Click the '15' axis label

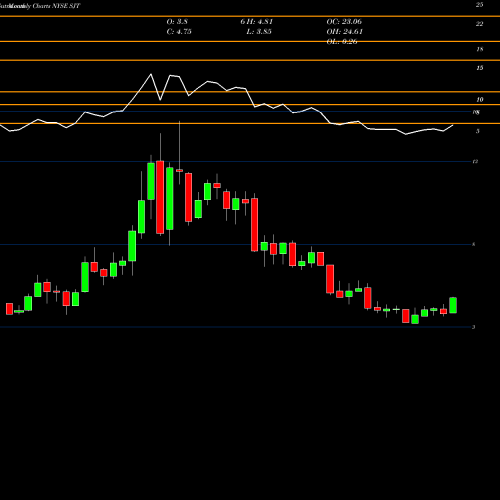(x=479, y=68)
